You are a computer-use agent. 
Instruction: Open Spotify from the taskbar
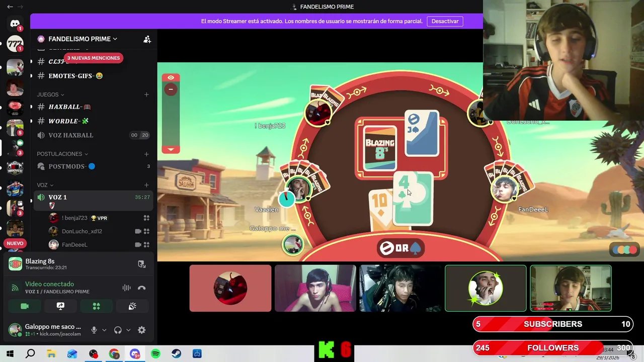[x=155, y=354]
